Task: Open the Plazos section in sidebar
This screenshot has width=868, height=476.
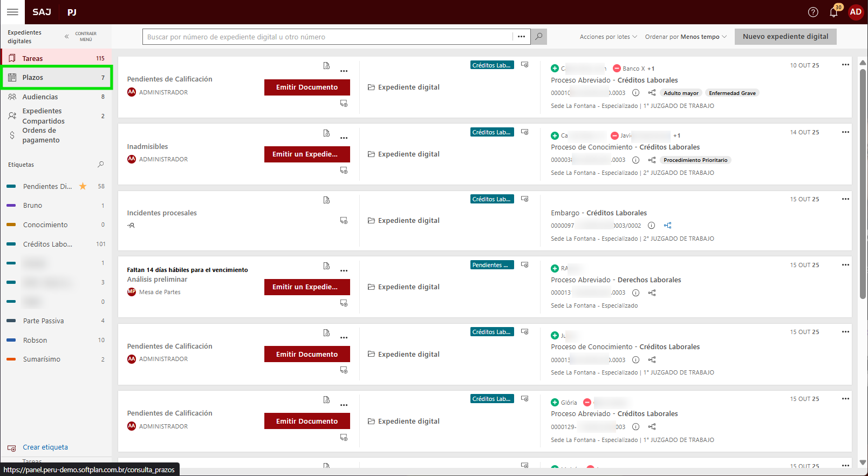Action: (x=56, y=78)
